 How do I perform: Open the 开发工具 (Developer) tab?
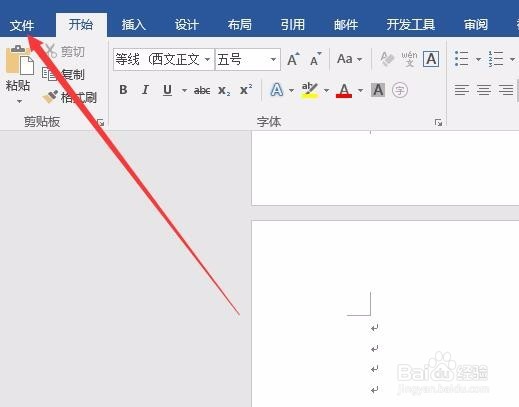(x=411, y=25)
